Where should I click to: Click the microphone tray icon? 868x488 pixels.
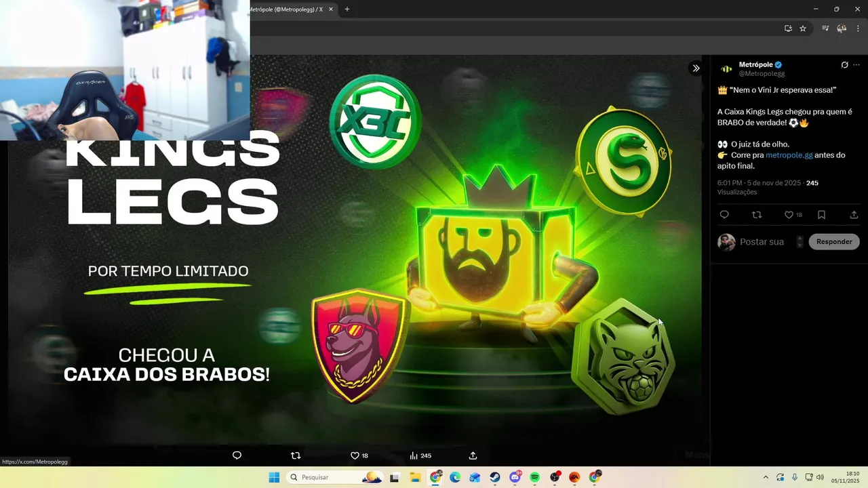(794, 477)
